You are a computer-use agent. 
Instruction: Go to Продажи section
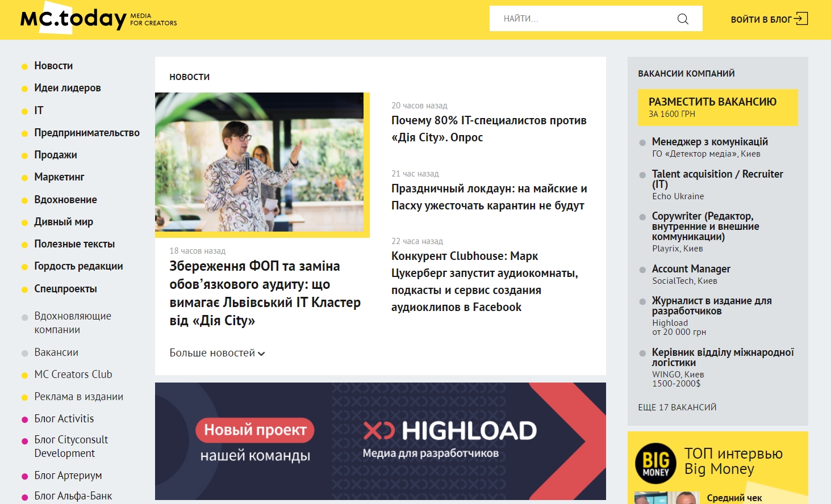tap(56, 155)
